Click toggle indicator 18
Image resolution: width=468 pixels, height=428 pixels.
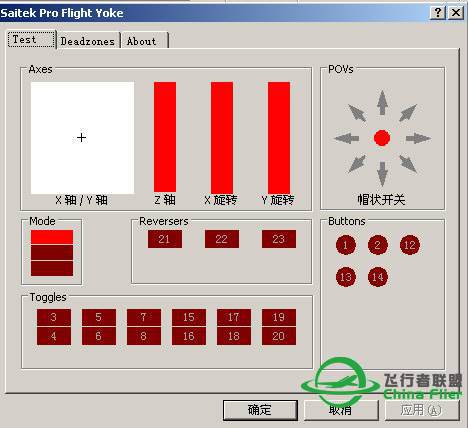click(x=234, y=336)
